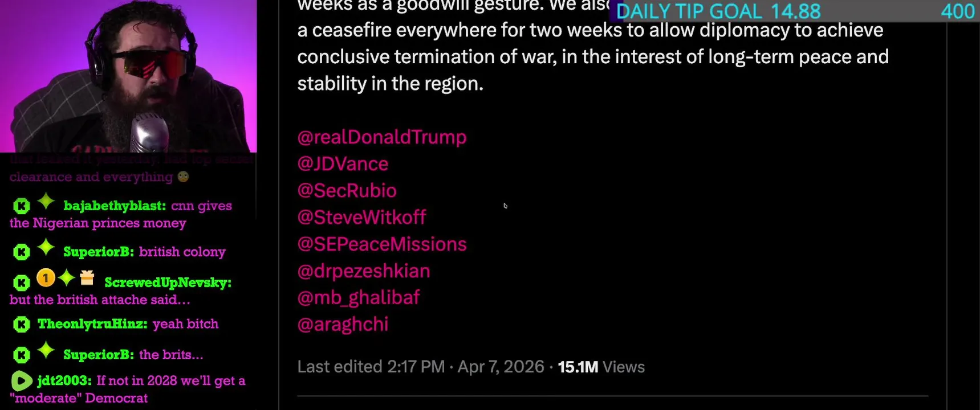The height and width of the screenshot is (410, 980).
Task: Click the 15.1M Views count
Action: (x=601, y=367)
